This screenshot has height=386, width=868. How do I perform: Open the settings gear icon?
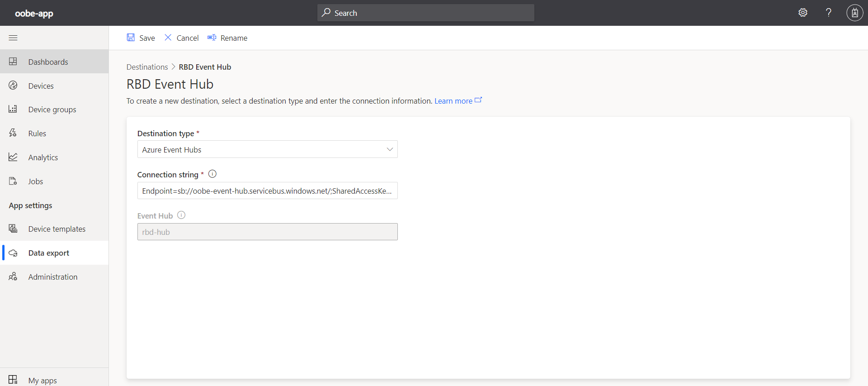803,13
